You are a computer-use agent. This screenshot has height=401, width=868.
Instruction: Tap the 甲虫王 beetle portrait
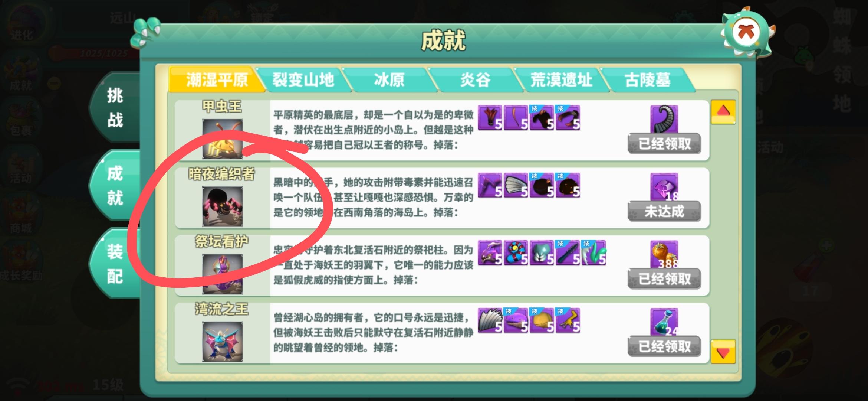[x=222, y=139]
